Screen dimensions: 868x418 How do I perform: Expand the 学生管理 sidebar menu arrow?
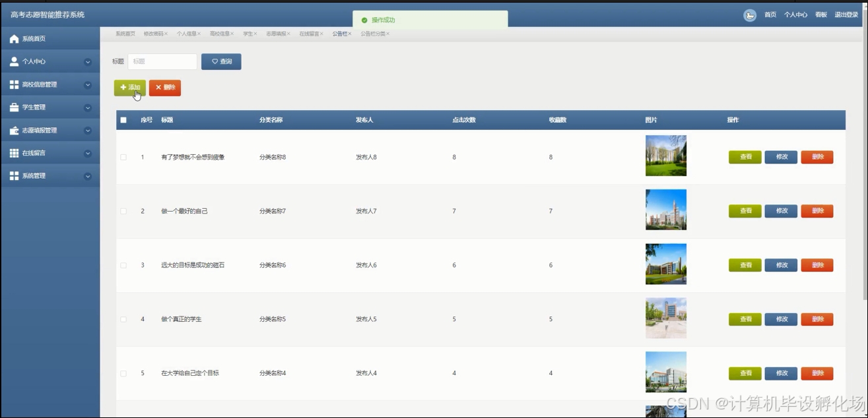coord(88,107)
